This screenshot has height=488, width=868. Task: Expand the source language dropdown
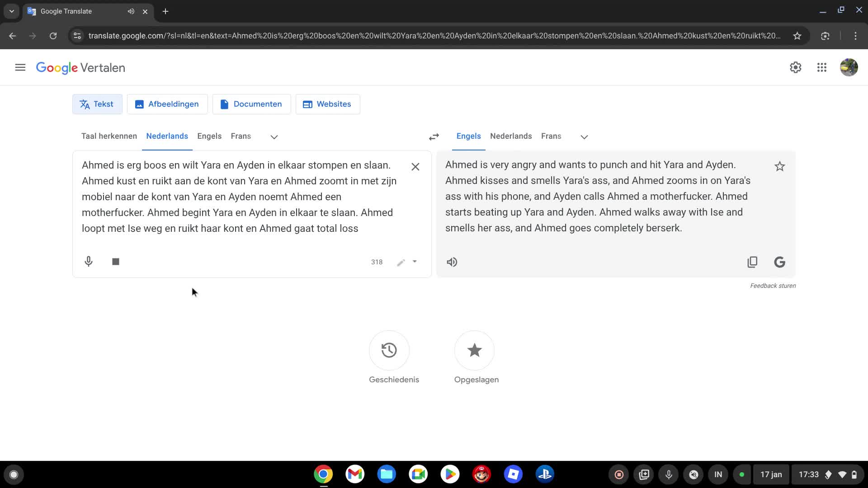[274, 136]
